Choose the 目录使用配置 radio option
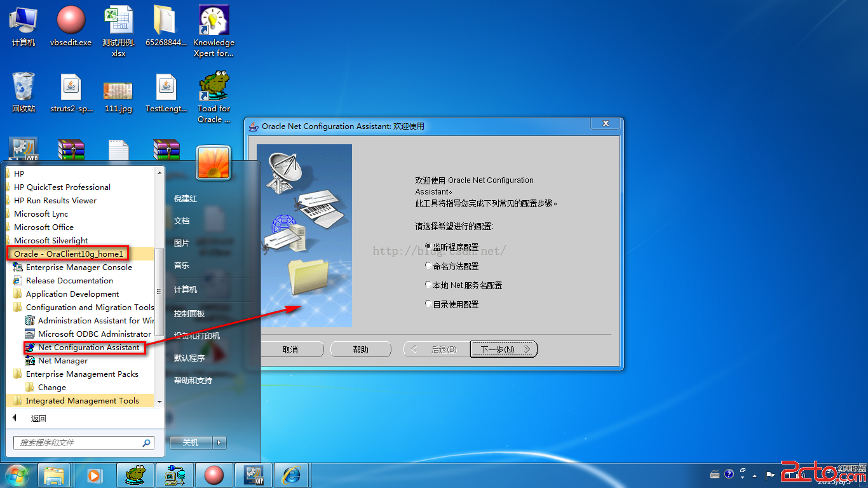 [428, 304]
